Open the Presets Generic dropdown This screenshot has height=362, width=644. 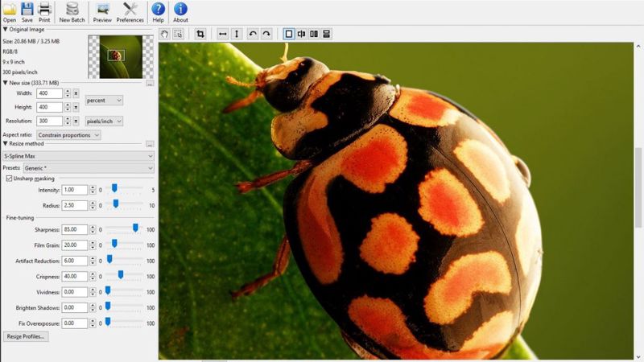(x=89, y=168)
